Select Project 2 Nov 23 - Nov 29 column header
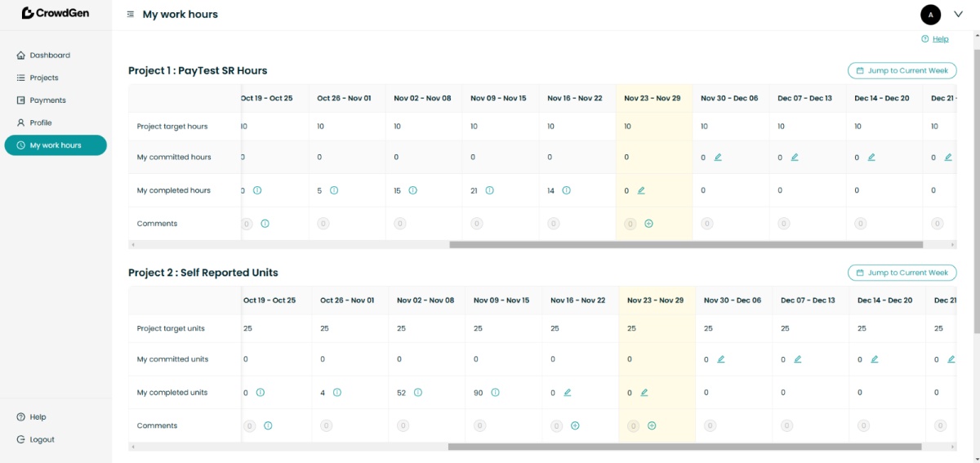Image resolution: width=980 pixels, height=463 pixels. [x=656, y=300]
